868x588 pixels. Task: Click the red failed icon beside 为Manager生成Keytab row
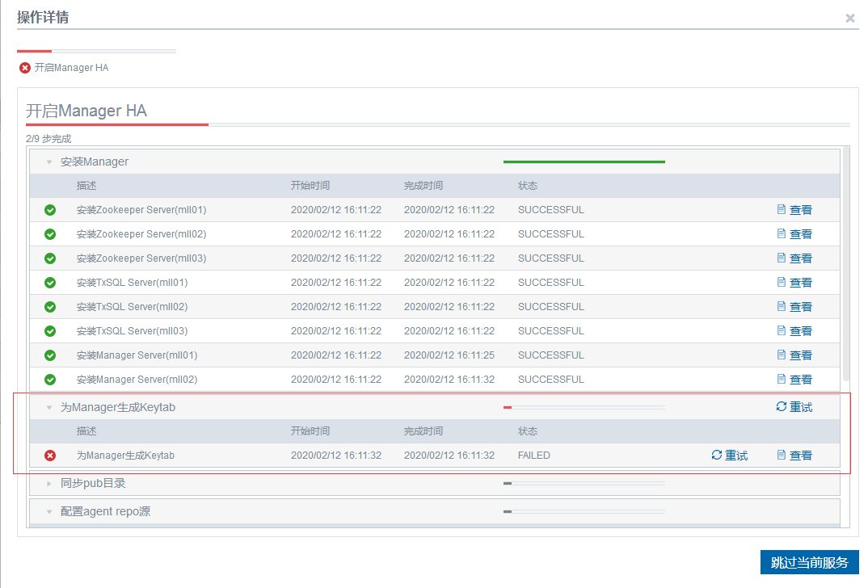click(50, 456)
